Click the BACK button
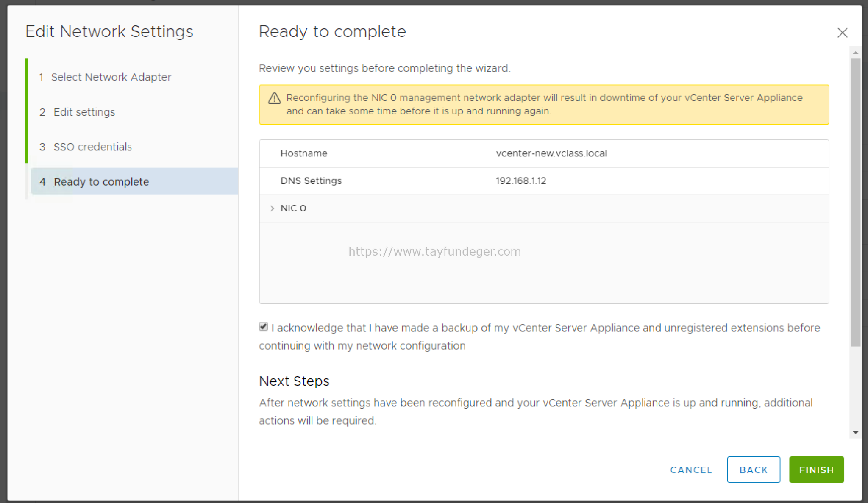The height and width of the screenshot is (503, 868). pos(753,470)
